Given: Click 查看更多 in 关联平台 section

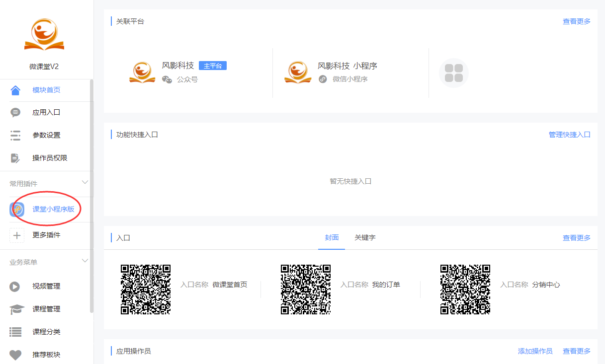Looking at the screenshot, I should [577, 21].
